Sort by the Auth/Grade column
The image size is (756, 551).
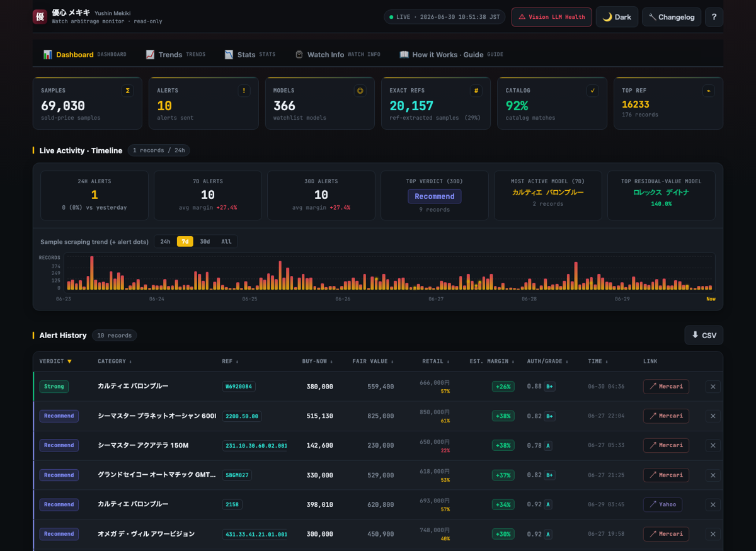547,361
